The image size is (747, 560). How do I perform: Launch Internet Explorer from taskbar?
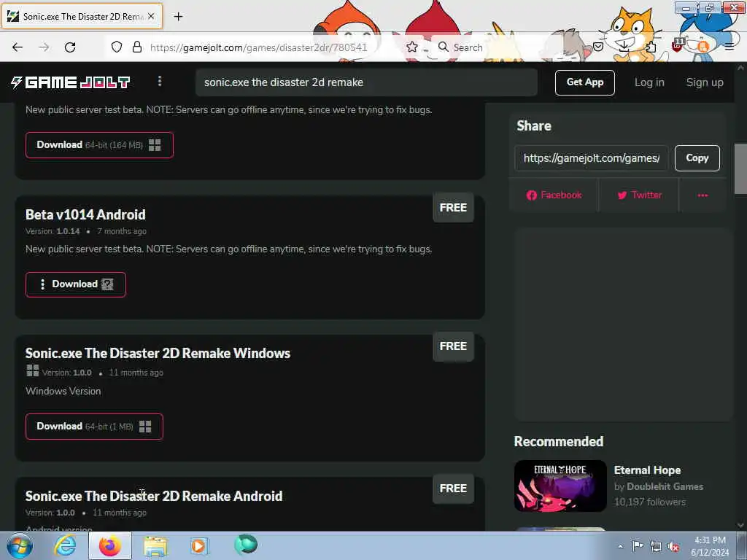[x=65, y=545]
